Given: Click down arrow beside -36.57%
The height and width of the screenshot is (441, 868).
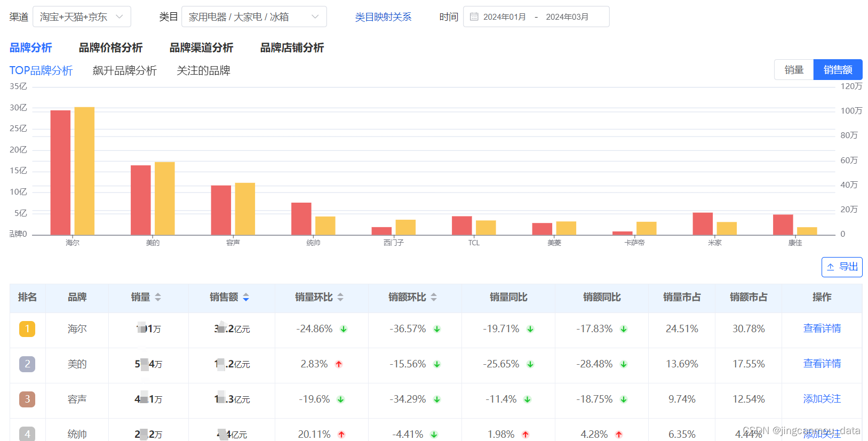Looking at the screenshot, I should pos(437,329).
